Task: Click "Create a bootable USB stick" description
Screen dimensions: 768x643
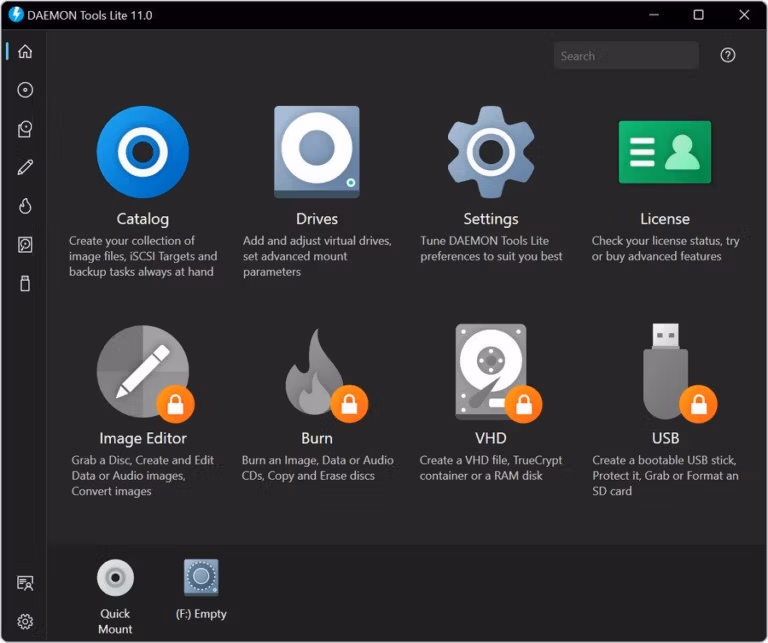Action: [x=665, y=476]
